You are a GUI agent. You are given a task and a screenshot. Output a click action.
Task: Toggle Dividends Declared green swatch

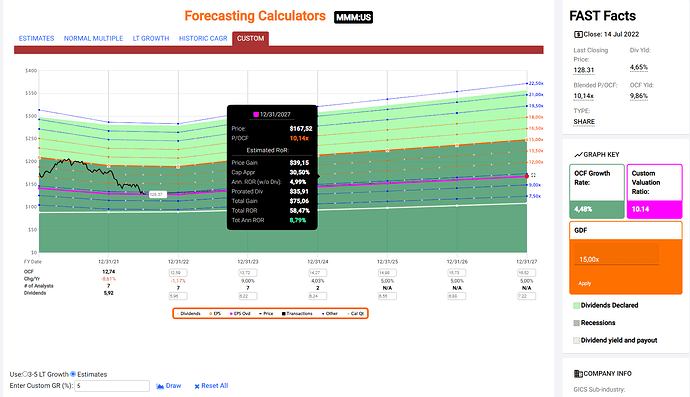[x=576, y=305]
